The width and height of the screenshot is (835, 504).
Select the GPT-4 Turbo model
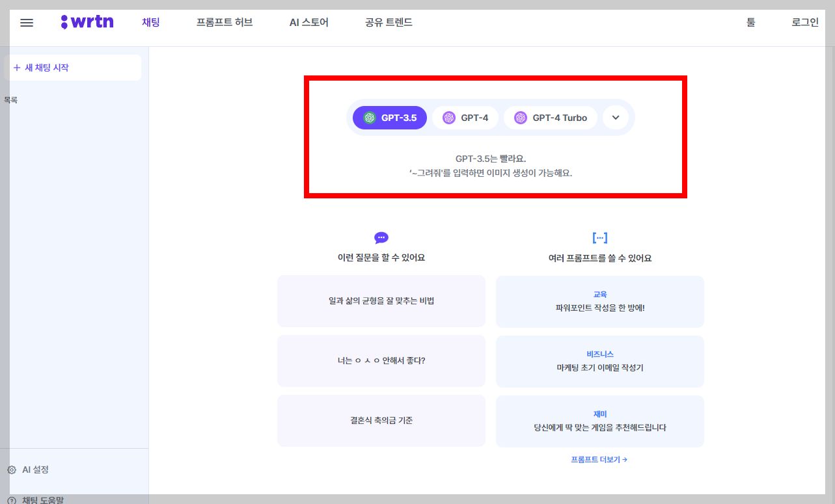[x=551, y=118]
